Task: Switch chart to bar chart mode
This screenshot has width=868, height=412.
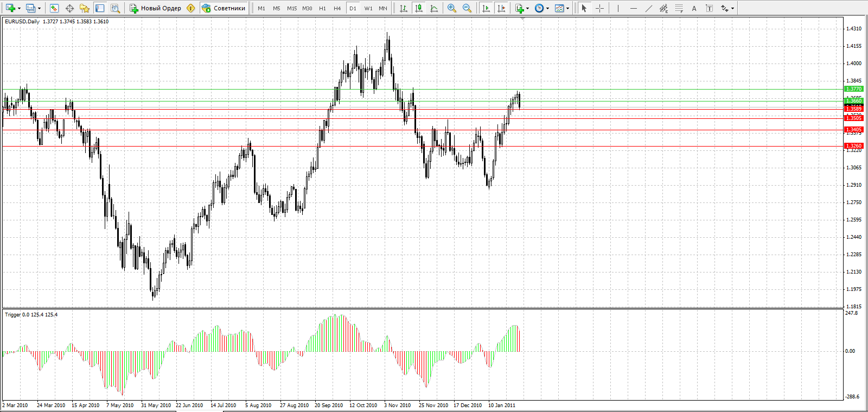Action: [404, 8]
